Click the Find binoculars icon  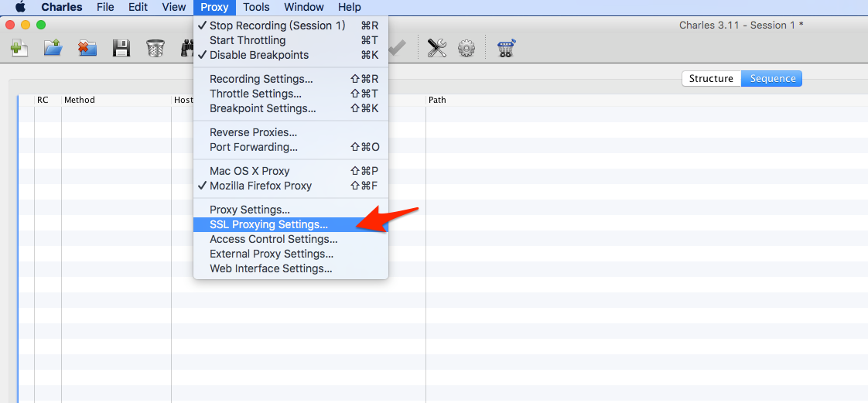coord(186,48)
